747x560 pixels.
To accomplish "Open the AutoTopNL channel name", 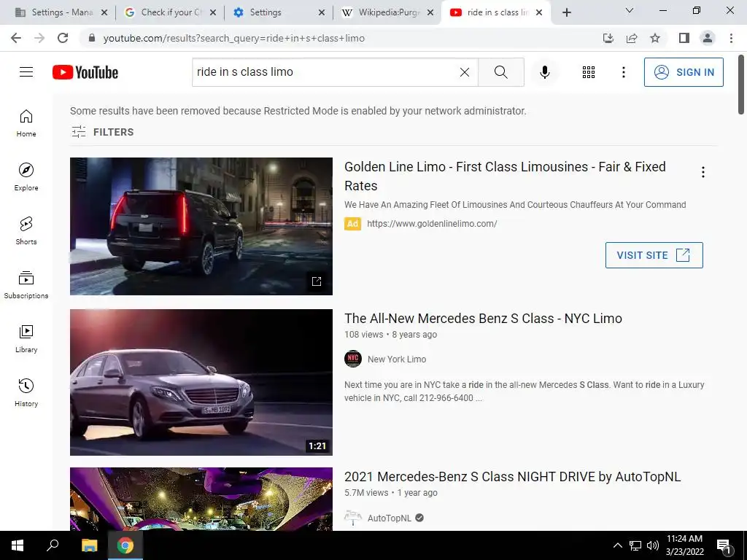I will click(390, 518).
